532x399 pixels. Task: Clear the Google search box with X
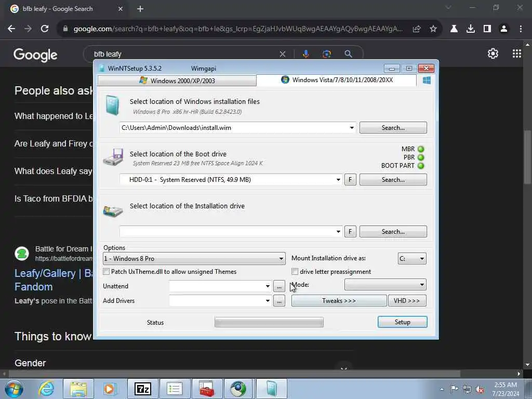pyautogui.click(x=282, y=54)
